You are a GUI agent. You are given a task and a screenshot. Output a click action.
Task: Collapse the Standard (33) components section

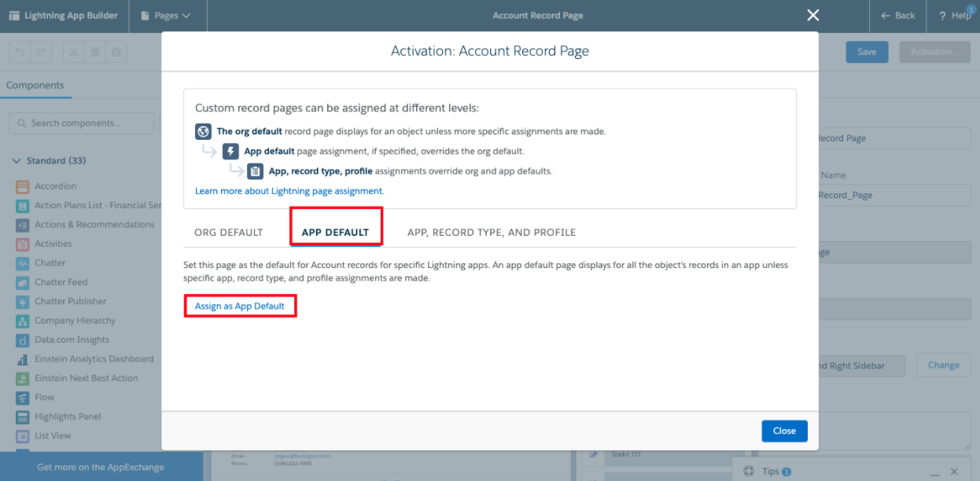tap(16, 160)
